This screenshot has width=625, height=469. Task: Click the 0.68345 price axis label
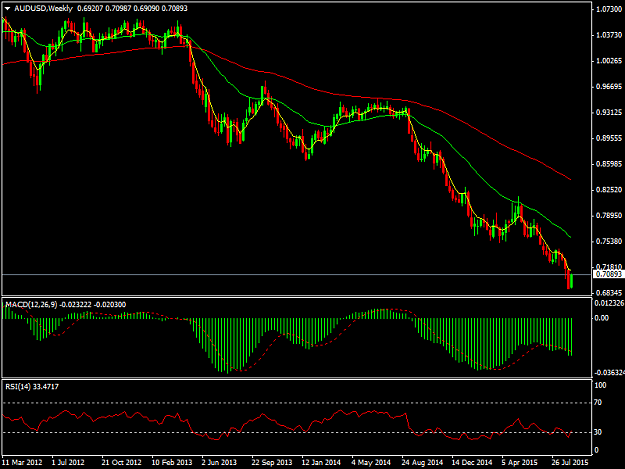609,292
